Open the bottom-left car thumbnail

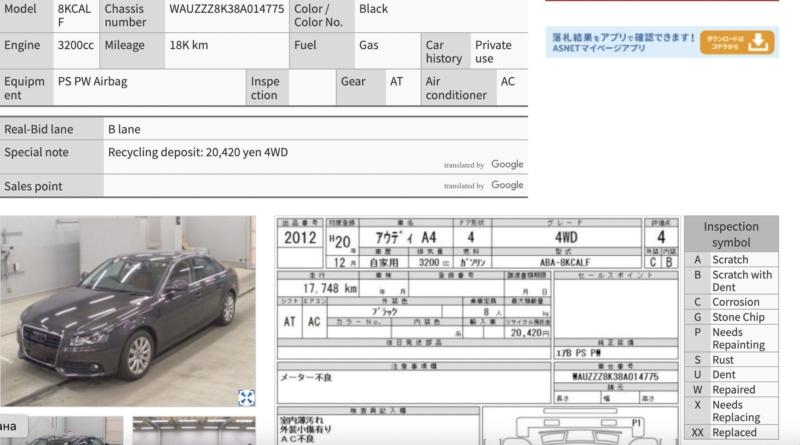tap(60, 432)
